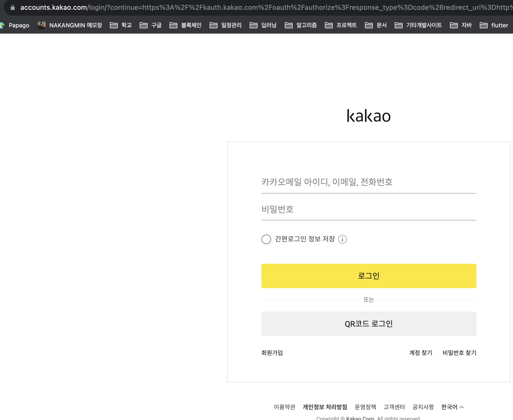Screen dimensions: 513x420
Task: Open the 프로젝트 bookmark folder
Action: coord(341,25)
